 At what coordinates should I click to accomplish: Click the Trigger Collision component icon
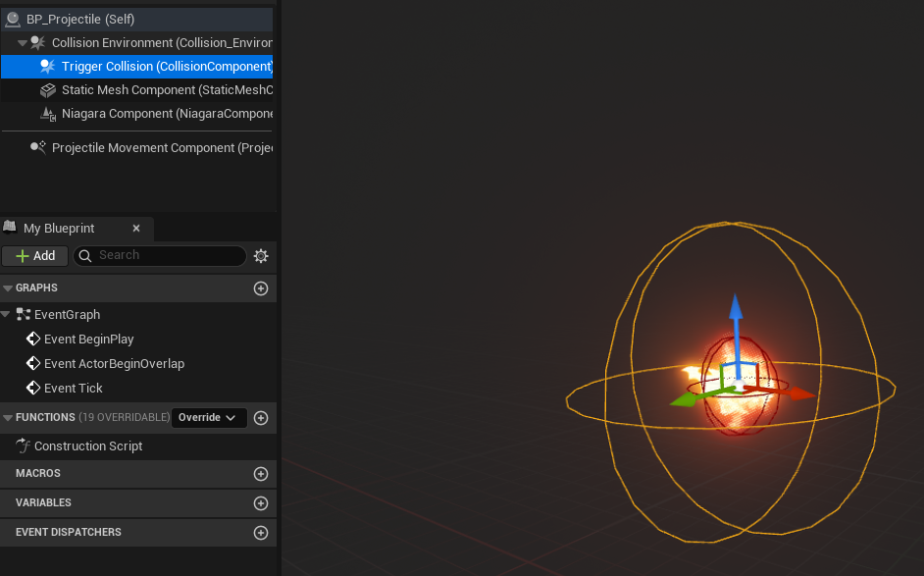48,66
